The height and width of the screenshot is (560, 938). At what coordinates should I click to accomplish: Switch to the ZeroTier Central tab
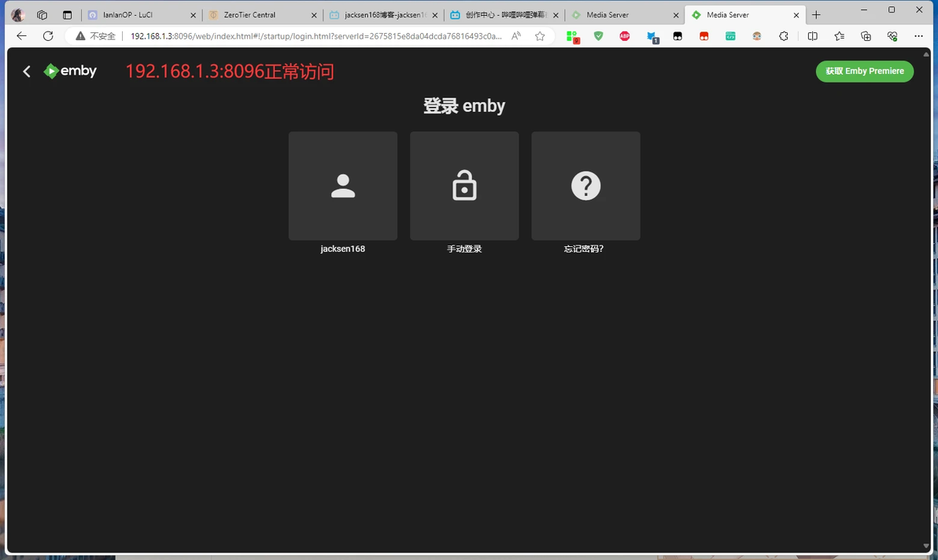click(x=261, y=15)
